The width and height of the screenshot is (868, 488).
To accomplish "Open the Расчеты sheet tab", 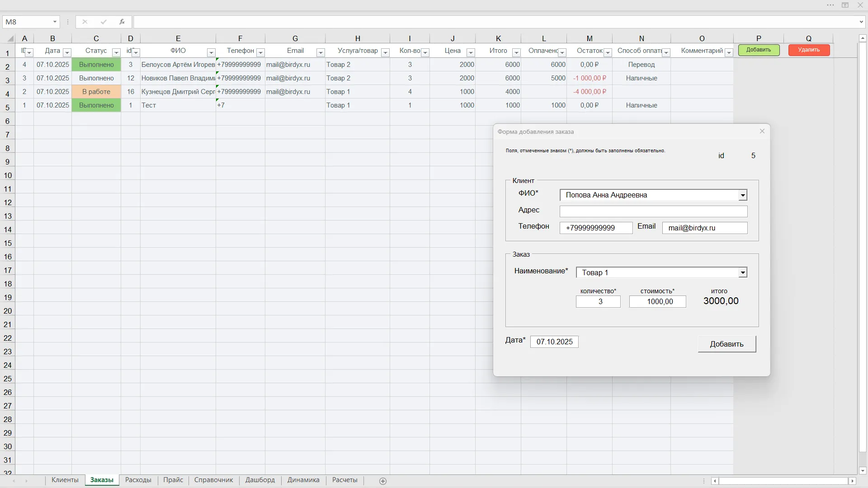I will coord(344,480).
